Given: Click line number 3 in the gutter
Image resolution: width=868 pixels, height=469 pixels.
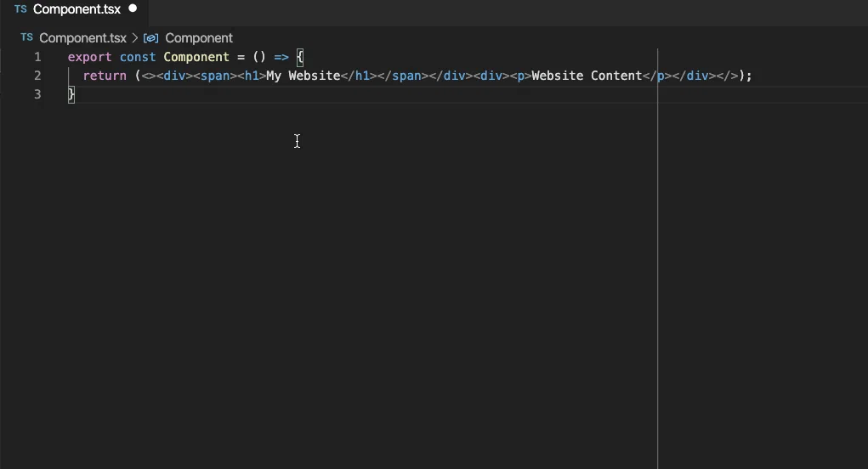Looking at the screenshot, I should [37, 94].
